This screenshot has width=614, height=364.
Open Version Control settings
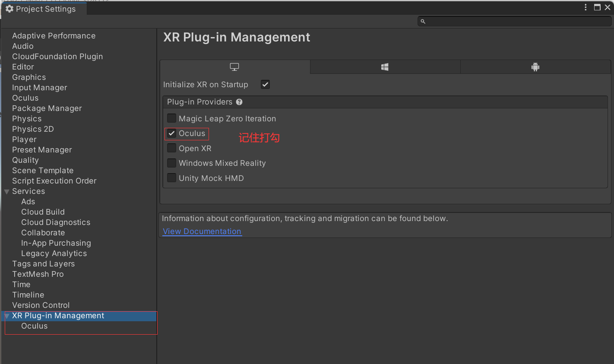tap(41, 305)
